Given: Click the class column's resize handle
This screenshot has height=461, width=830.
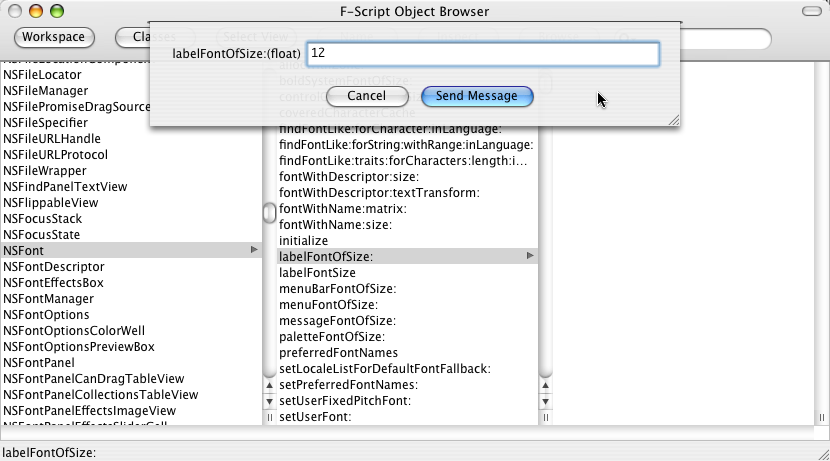Looking at the screenshot, I should click(x=269, y=416).
